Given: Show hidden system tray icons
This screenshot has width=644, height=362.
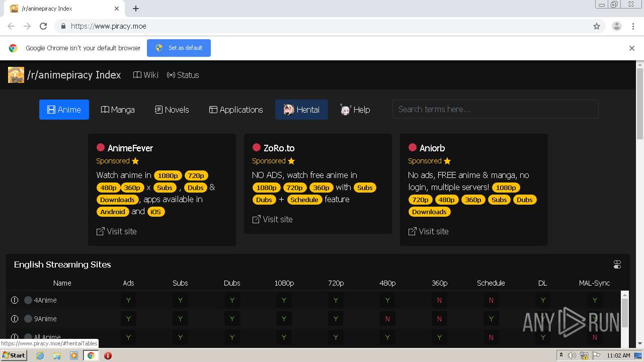Looking at the screenshot, I should click(560, 355).
